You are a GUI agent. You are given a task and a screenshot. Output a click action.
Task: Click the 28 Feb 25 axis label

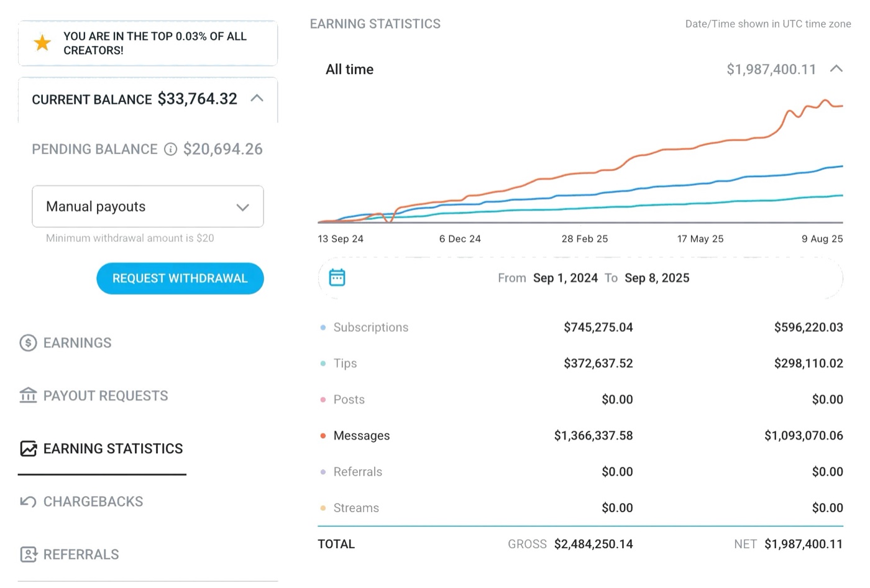click(585, 239)
